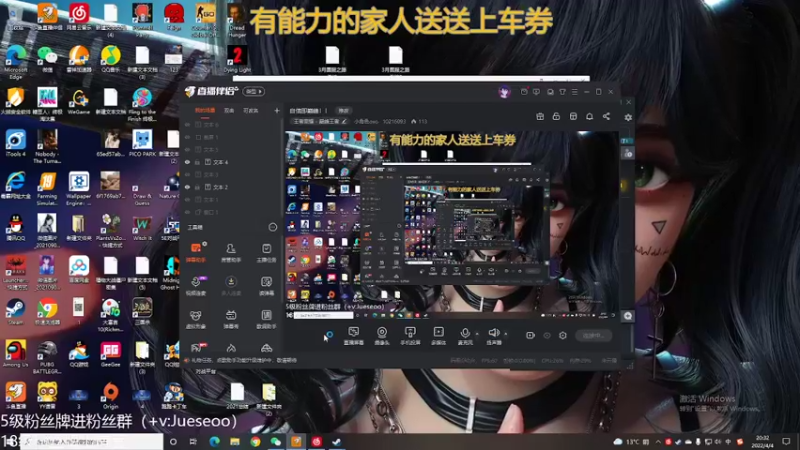Toggle visibility of 文本 3 layer
Screen dimensions: 800x450
(187, 174)
